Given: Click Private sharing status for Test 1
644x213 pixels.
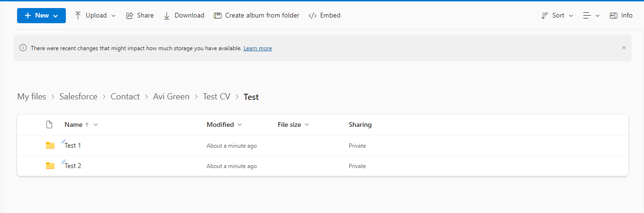Looking at the screenshot, I should pyautogui.click(x=357, y=146).
